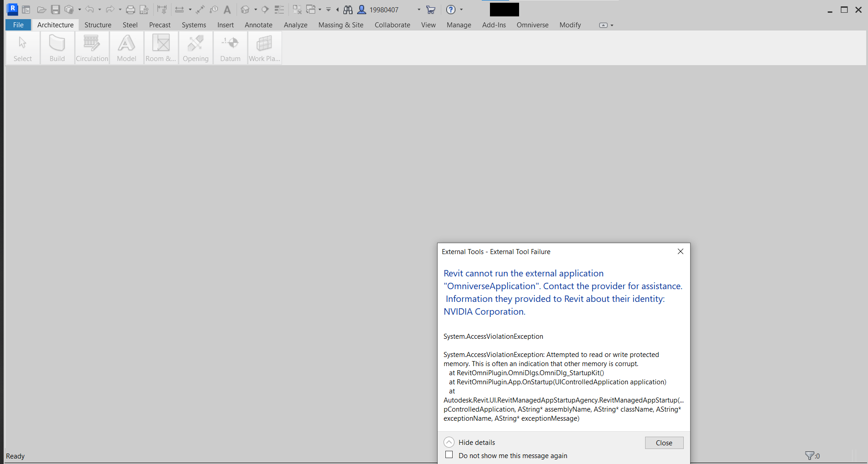Click the Open folder icon
This screenshot has height=464, width=868.
coord(41,10)
